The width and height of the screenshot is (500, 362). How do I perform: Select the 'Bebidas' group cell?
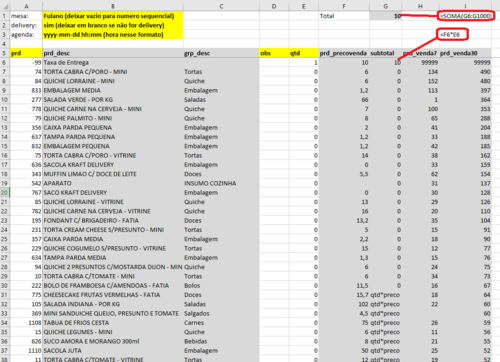point(221,341)
